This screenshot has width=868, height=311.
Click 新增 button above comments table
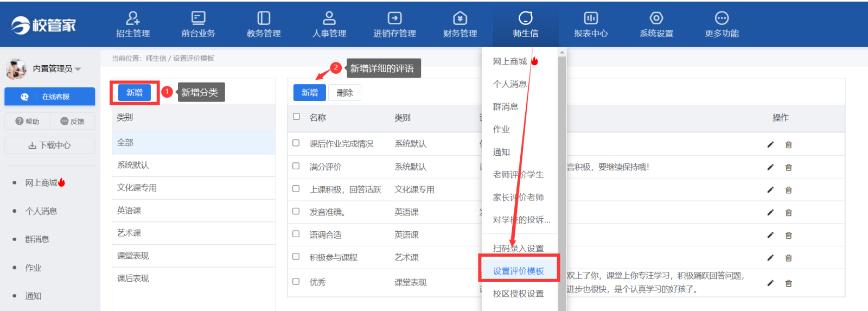[x=310, y=93]
